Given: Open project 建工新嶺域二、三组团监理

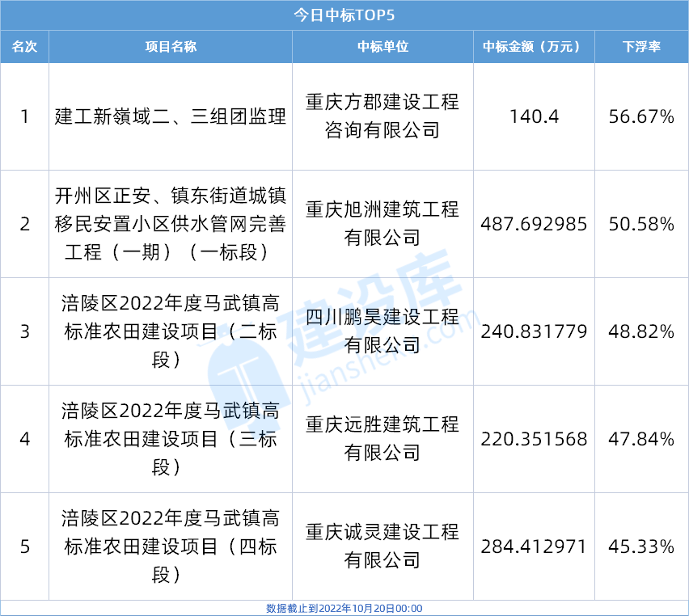Looking at the screenshot, I should [x=171, y=117].
